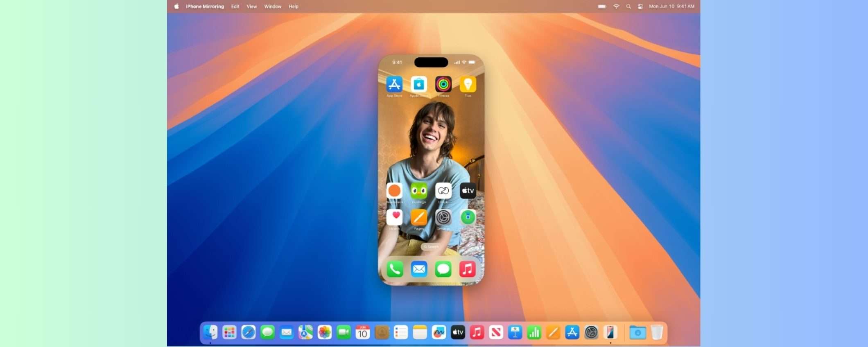Screen dimensions: 868x347
Task: Launch Safari from the Mac Dock
Action: coord(249,332)
